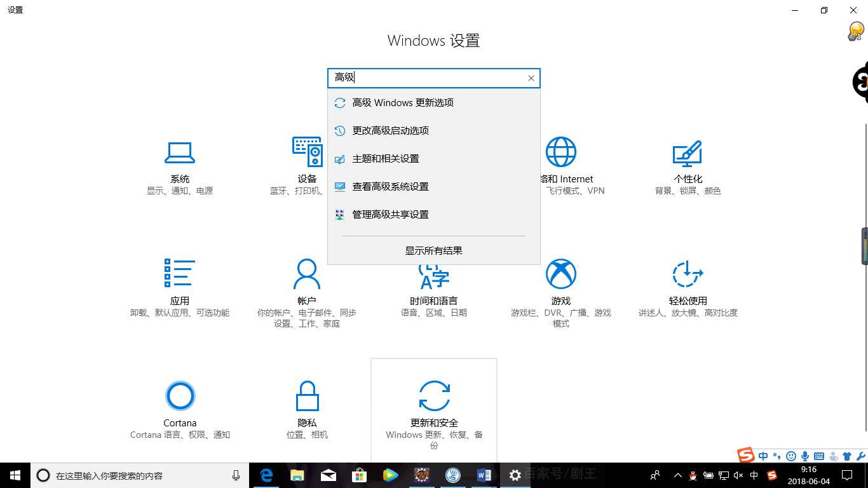
Task: Click the 中 input language tray indicator
Action: pyautogui.click(x=754, y=475)
